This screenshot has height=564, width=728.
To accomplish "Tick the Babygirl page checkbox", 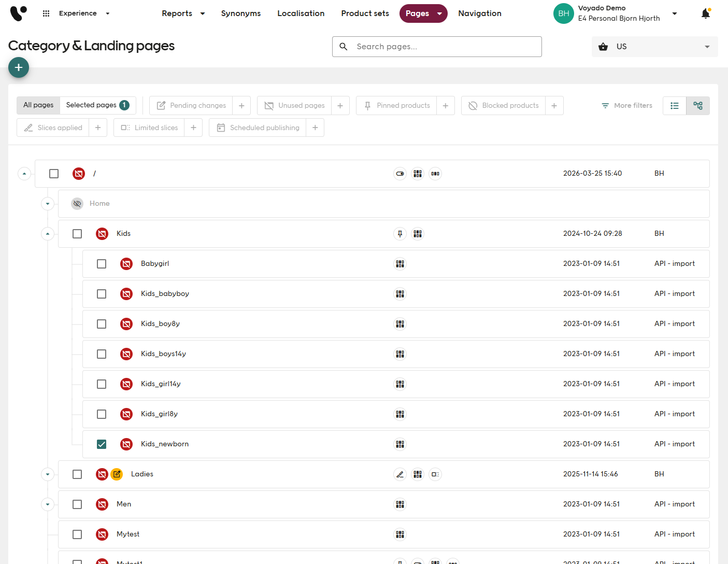I will [102, 264].
